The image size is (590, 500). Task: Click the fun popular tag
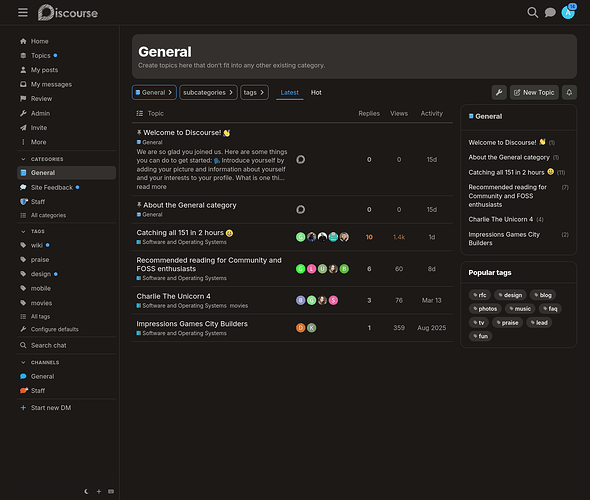[x=481, y=336]
